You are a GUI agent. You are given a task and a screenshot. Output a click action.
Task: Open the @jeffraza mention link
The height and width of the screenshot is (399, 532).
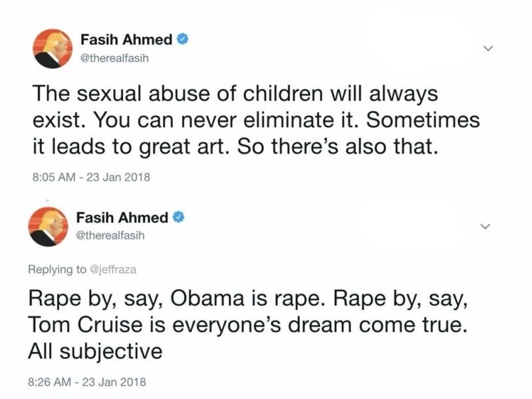coord(112,269)
